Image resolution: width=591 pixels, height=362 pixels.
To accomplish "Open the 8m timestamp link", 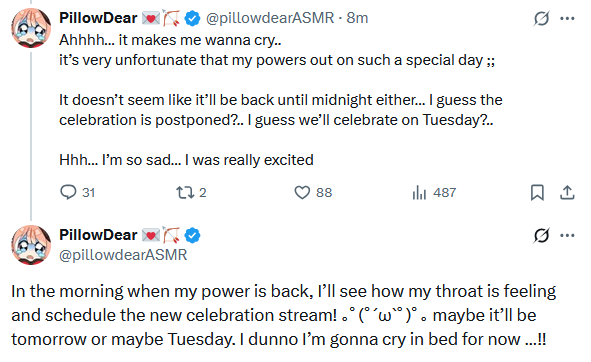I will [x=357, y=18].
